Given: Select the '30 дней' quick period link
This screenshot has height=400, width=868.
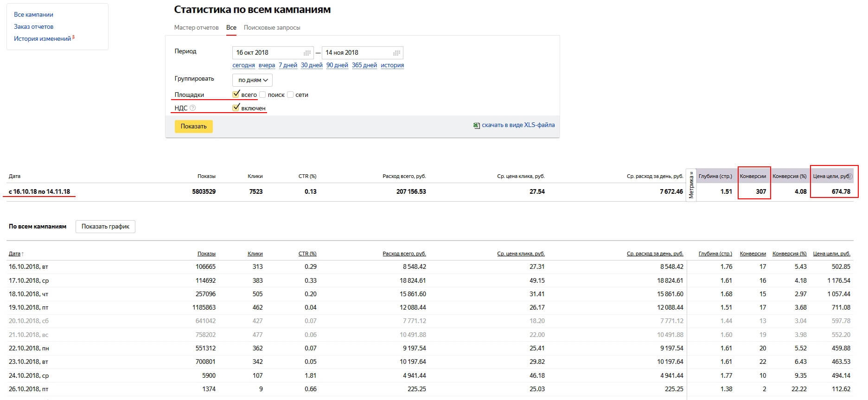Looking at the screenshot, I should (x=312, y=65).
